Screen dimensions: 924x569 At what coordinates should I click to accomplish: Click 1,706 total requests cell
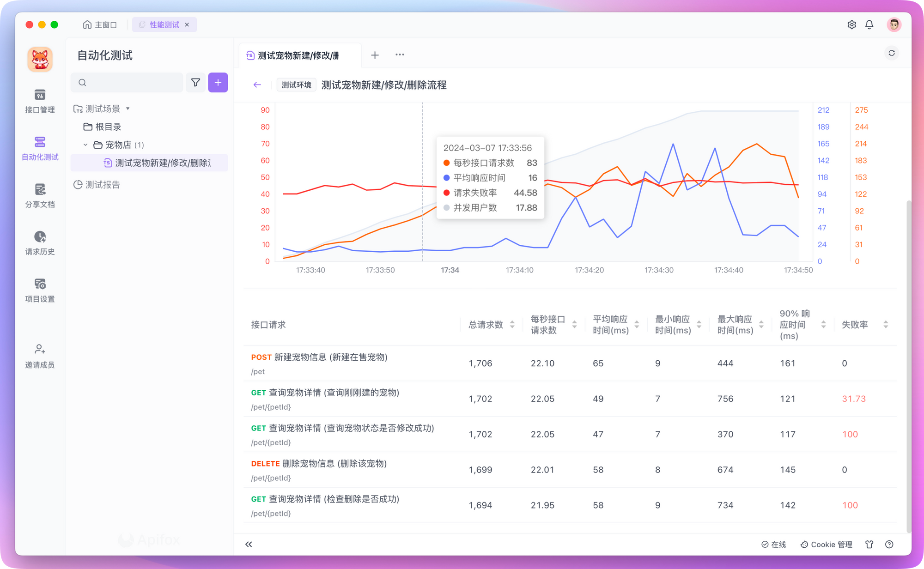click(x=480, y=363)
